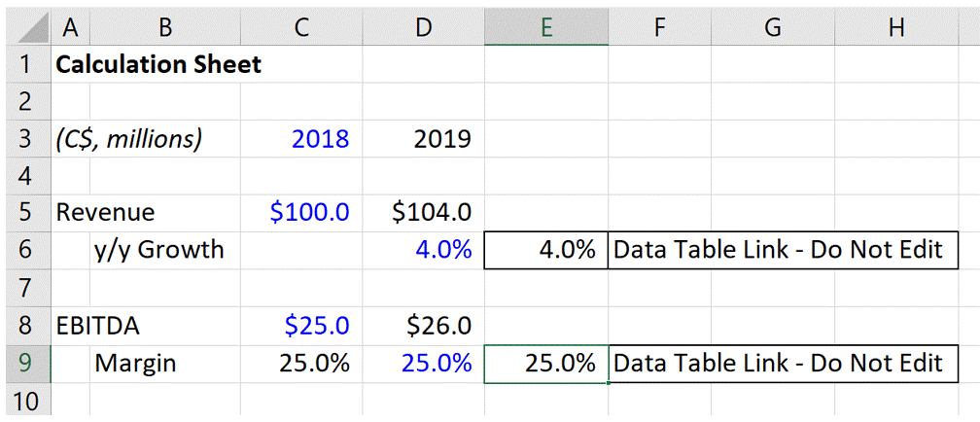Select the (C$, millions) label cell
Screen dimensions: 980x422
(129, 139)
